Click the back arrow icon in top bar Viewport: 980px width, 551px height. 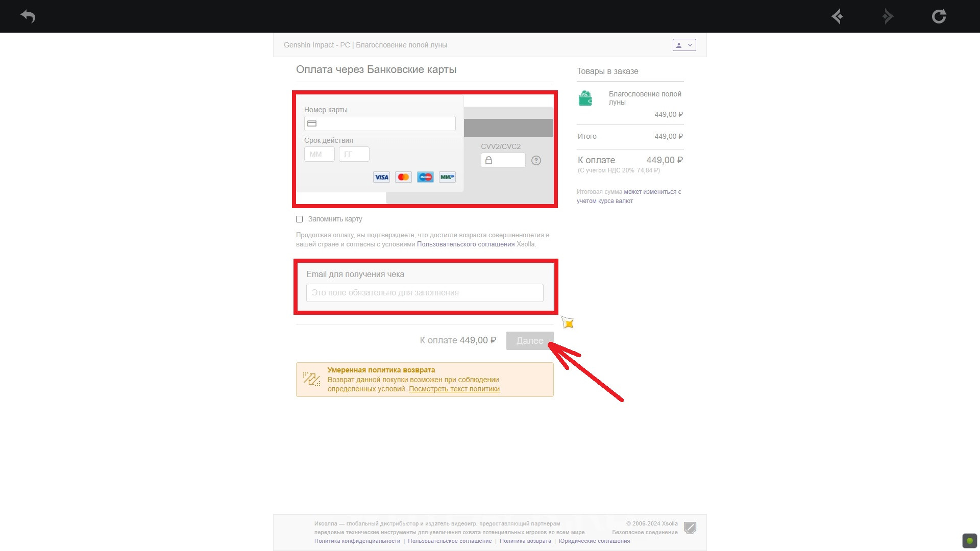tap(28, 16)
